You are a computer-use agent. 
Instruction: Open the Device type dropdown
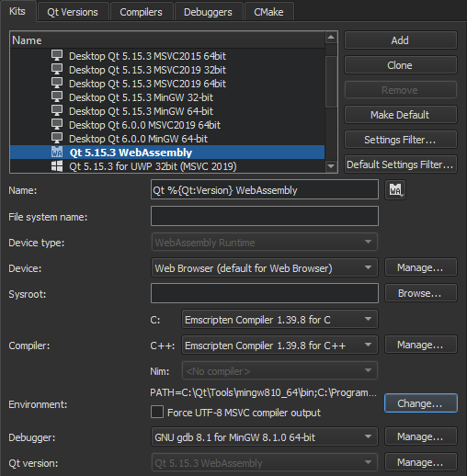(x=265, y=243)
